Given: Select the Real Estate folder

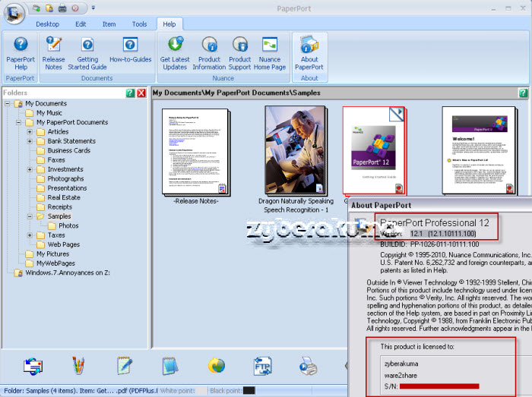Looking at the screenshot, I should tap(64, 197).
